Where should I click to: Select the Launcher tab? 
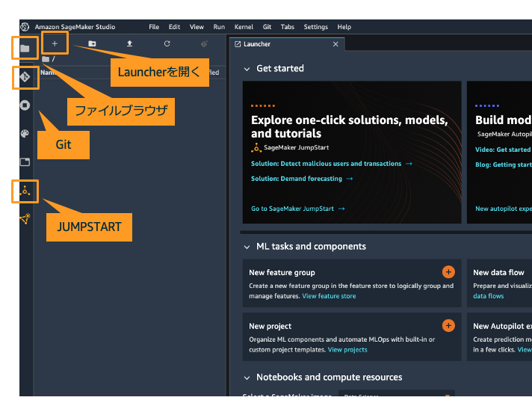(287, 44)
